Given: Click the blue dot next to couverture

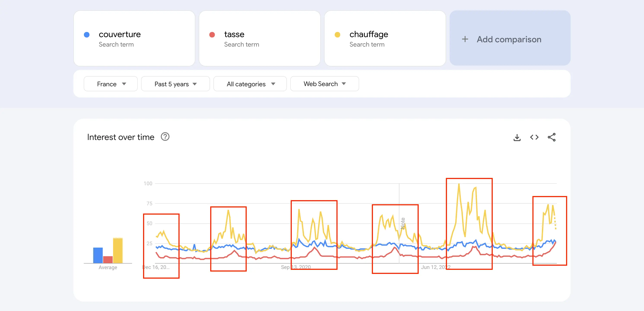Looking at the screenshot, I should [87, 35].
